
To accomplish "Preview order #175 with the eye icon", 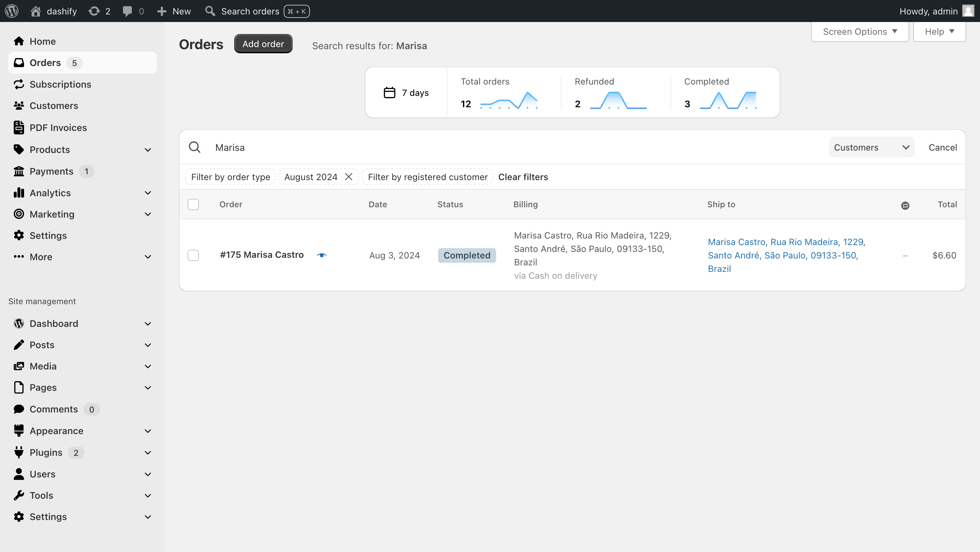I will [x=322, y=255].
